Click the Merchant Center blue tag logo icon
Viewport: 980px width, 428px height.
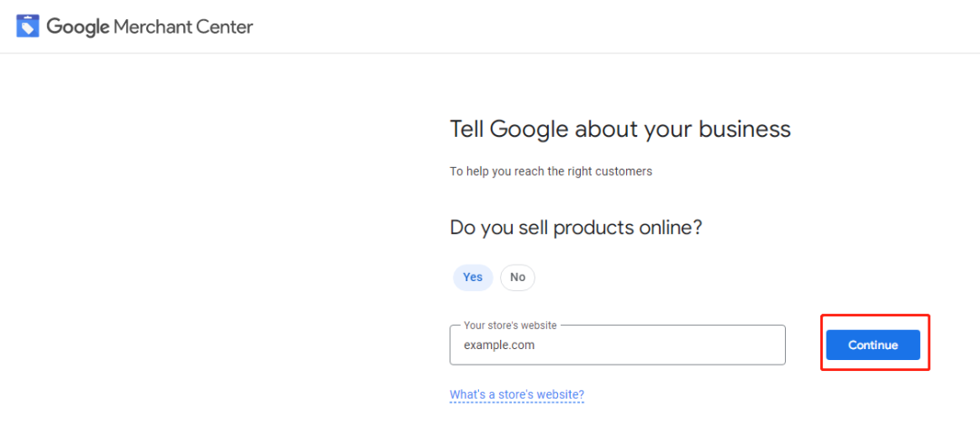pyautogui.click(x=27, y=27)
